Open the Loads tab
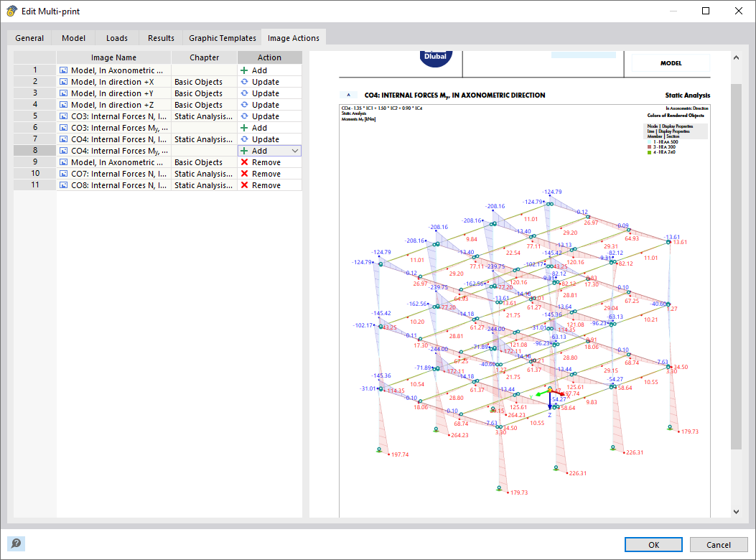 [117, 38]
